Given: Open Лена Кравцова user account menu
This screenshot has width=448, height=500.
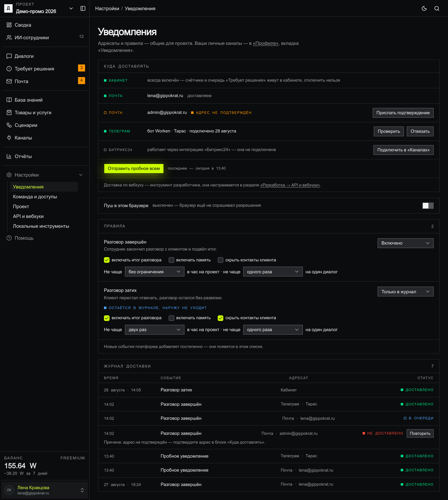Looking at the screenshot, I should click(44, 490).
